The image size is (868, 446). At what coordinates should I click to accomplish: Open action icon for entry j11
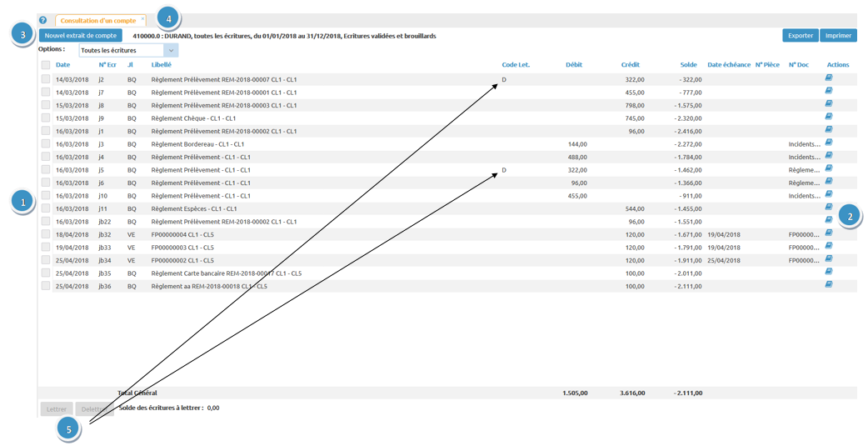pos(829,208)
